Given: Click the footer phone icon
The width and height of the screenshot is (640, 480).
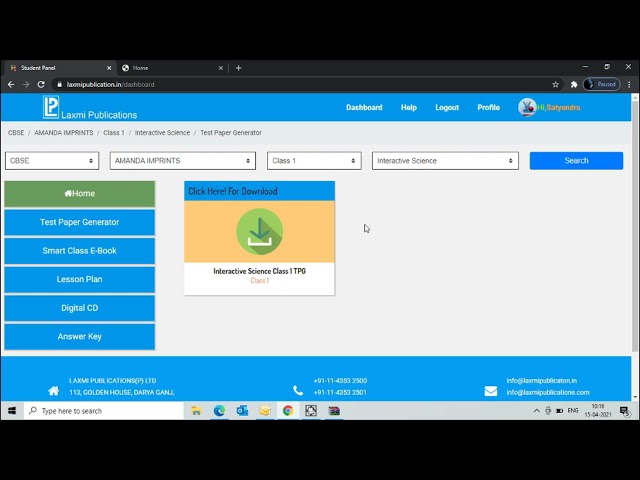Looking at the screenshot, I should click(298, 391).
